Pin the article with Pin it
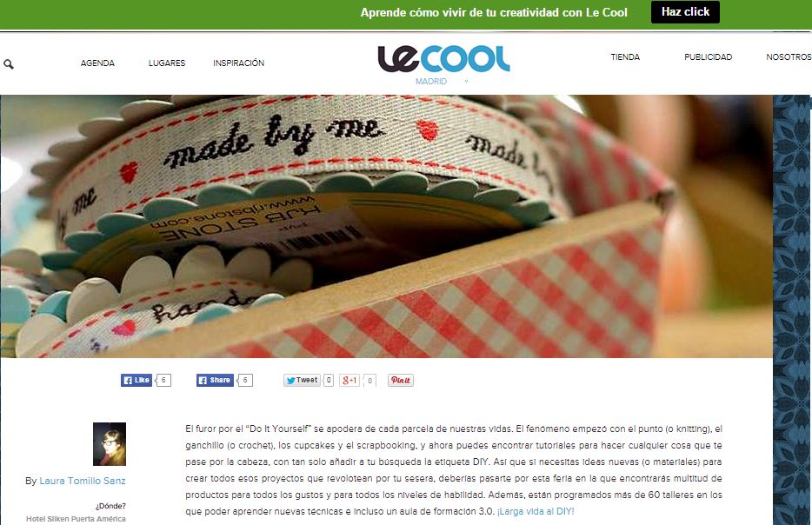Screen dimensions: 812x525 [400, 380]
